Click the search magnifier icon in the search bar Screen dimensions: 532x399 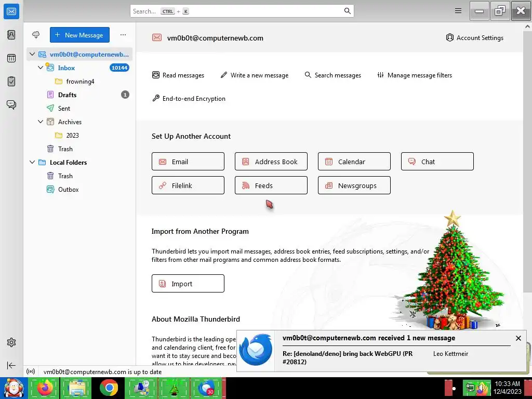coord(347,11)
